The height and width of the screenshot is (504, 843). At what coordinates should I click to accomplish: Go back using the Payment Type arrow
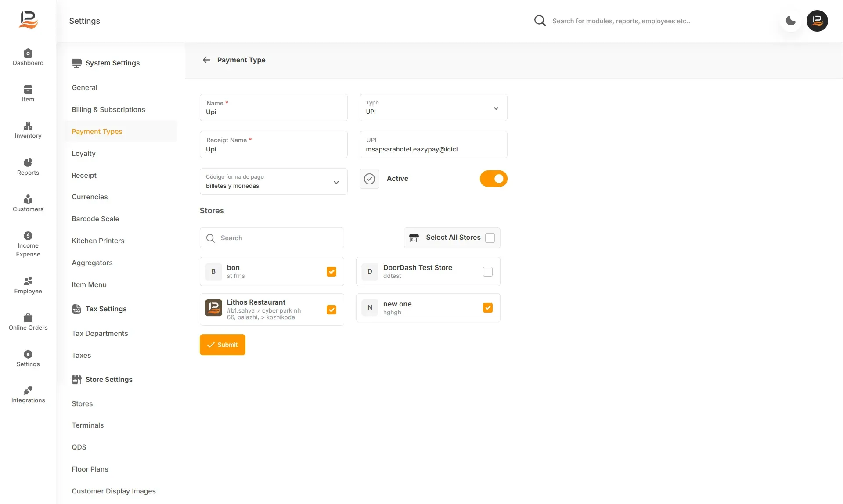[206, 60]
